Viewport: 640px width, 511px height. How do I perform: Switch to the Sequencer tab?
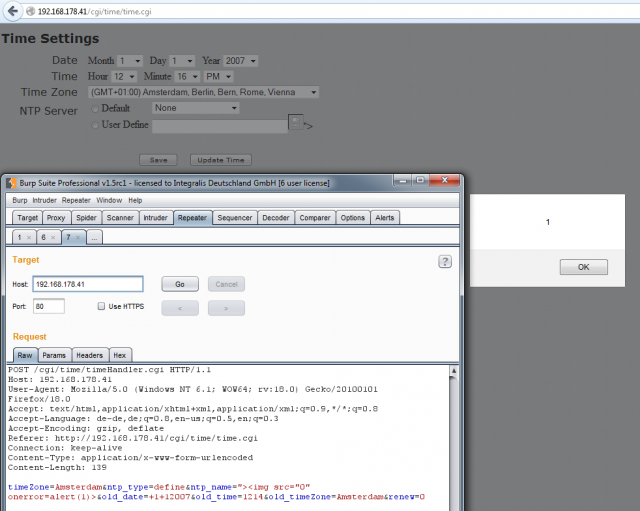(x=235, y=218)
